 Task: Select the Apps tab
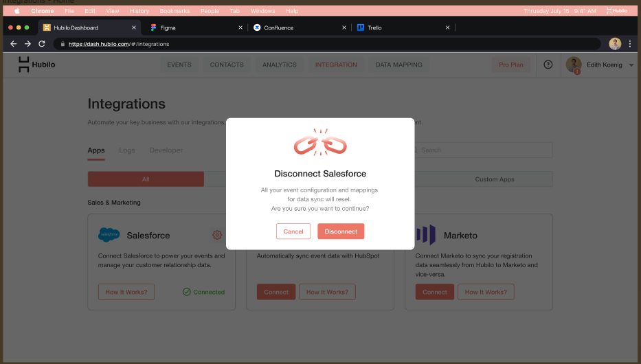click(96, 150)
